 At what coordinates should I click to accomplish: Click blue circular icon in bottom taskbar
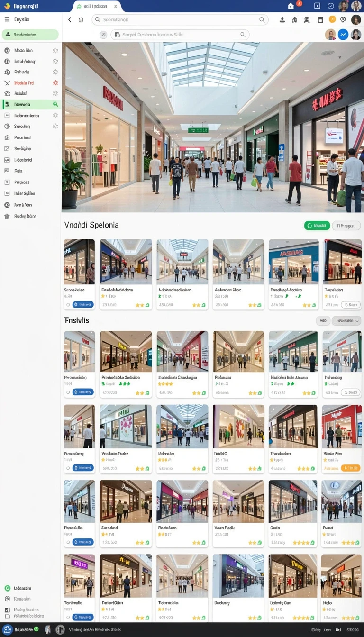coord(7,629)
